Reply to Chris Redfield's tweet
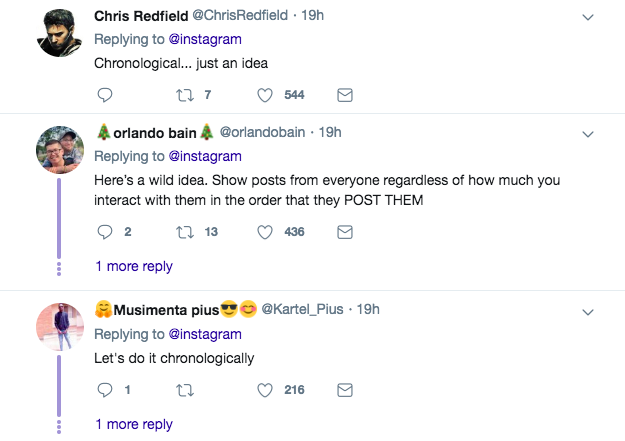Viewport: 625px width, 441px height. (105, 95)
